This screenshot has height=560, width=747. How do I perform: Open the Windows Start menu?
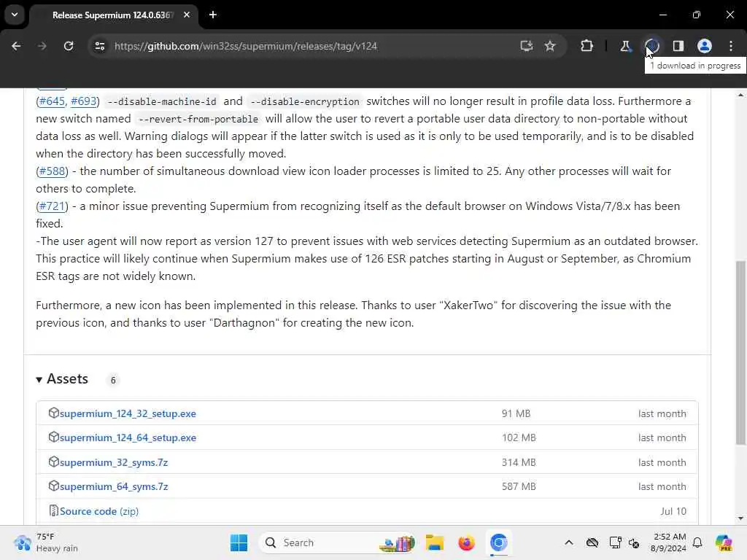click(x=239, y=542)
